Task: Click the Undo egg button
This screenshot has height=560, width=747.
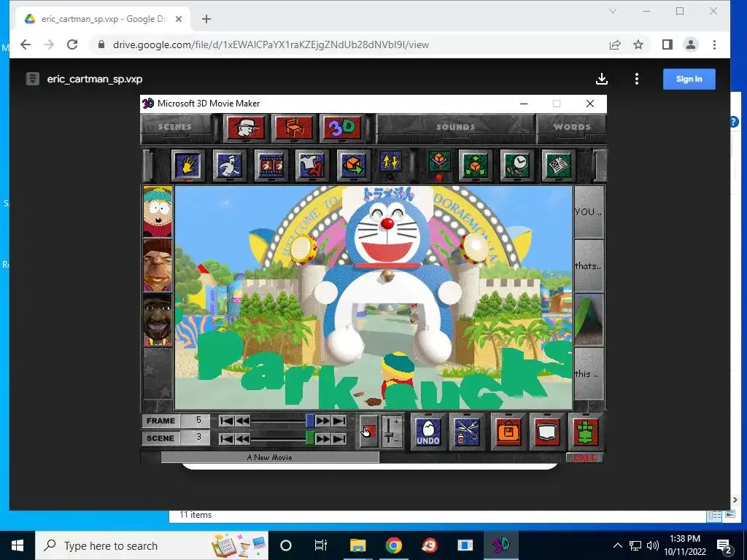Action: pyautogui.click(x=427, y=432)
